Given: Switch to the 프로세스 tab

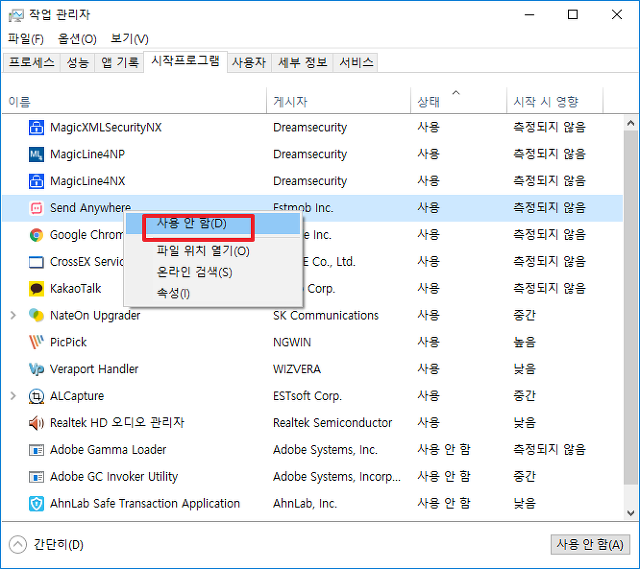Looking at the screenshot, I should click(31, 62).
